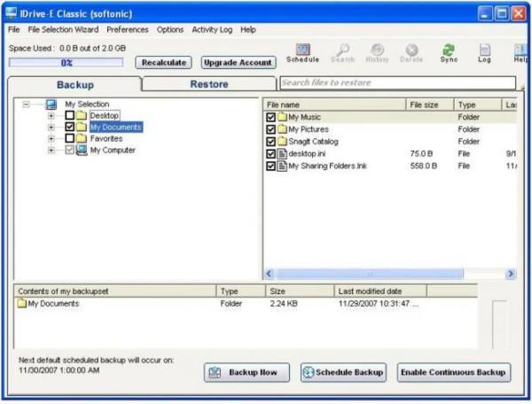Image resolution: width=532 pixels, height=404 pixels.
Task: Click the Contents of my backupset header
Action: pos(115,291)
